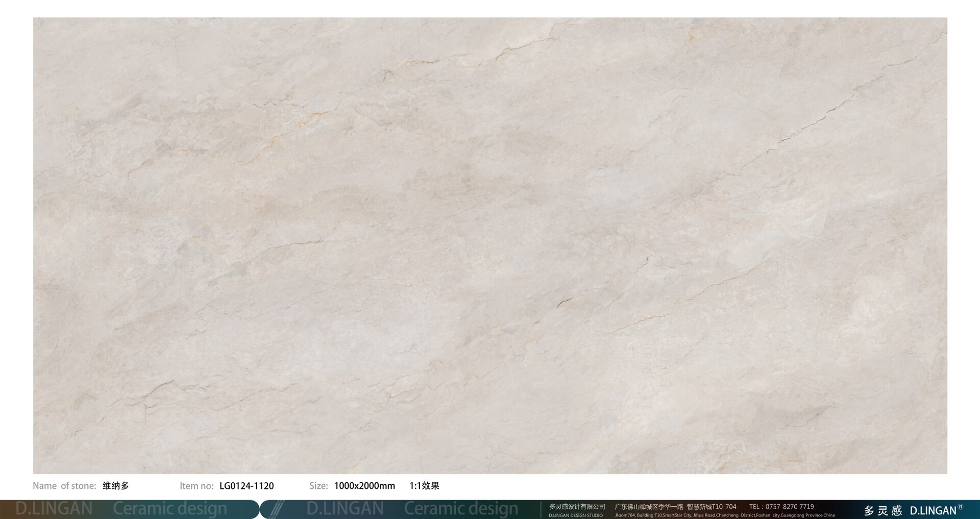
Task: Click the 'Name of stone:' label
Action: coord(64,486)
